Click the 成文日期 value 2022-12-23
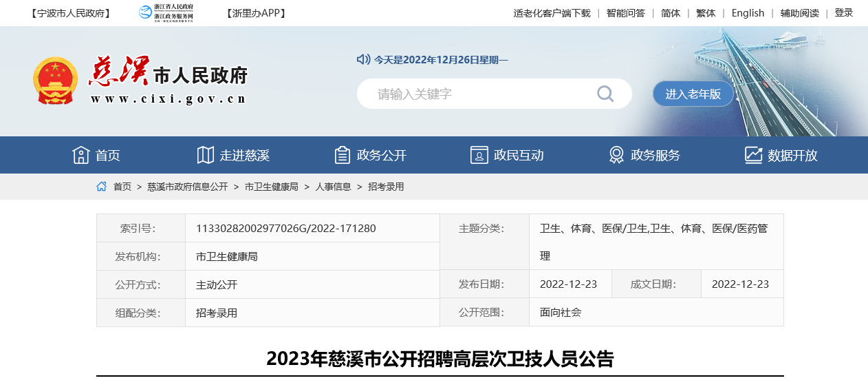The image size is (868, 387). point(740,284)
